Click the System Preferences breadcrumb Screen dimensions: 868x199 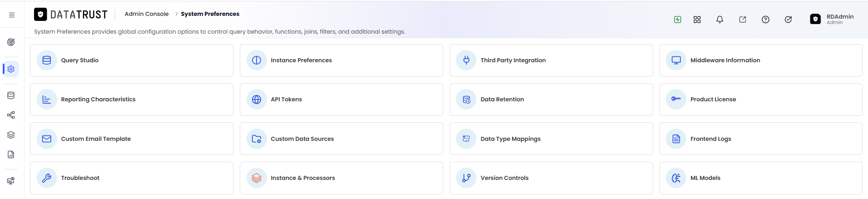(x=210, y=14)
